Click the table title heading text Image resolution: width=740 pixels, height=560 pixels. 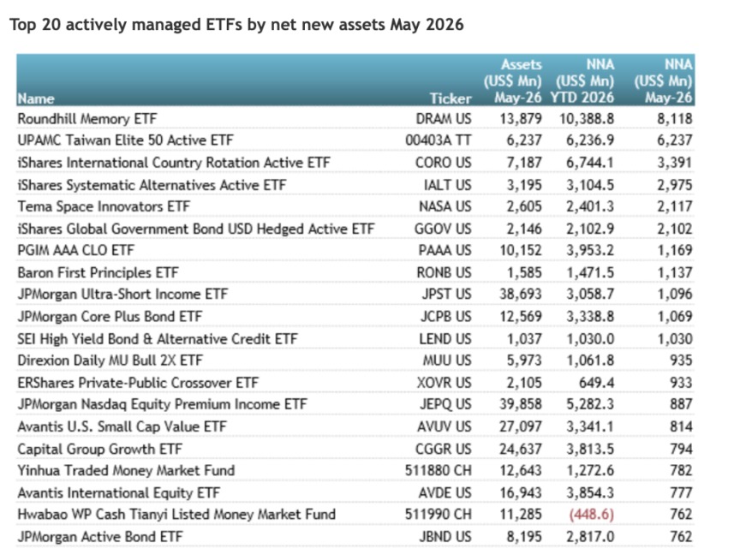[236, 25]
